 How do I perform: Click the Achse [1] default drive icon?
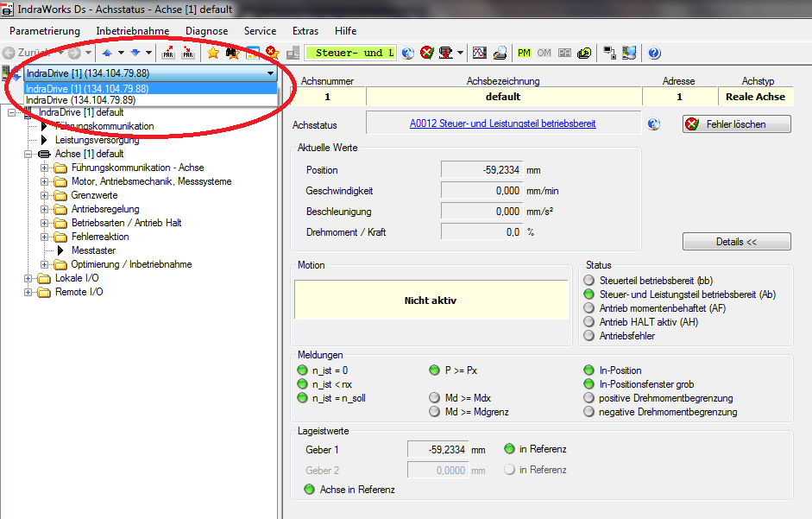(x=45, y=154)
